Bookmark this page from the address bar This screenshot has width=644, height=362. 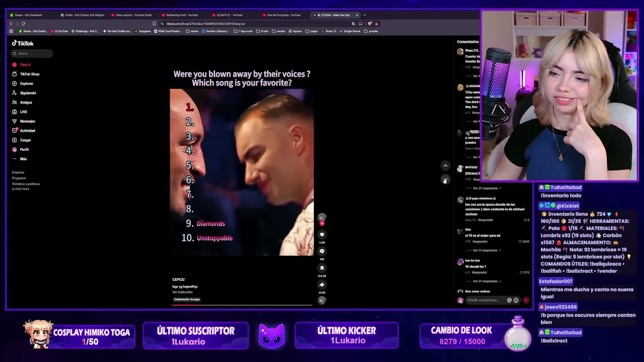(154, 24)
